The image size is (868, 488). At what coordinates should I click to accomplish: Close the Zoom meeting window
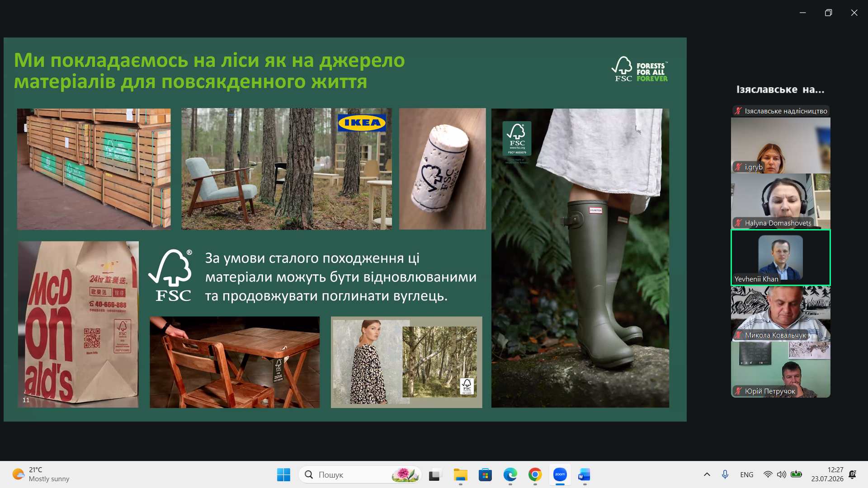pyautogui.click(x=854, y=13)
